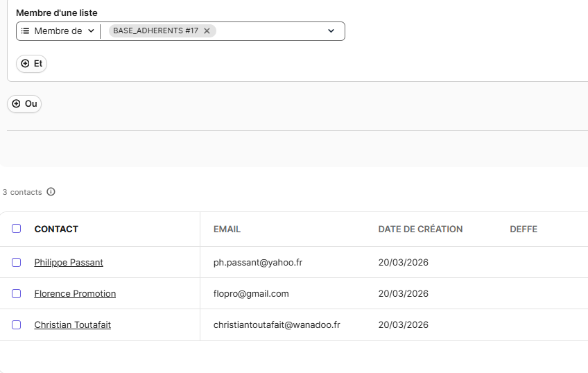Click the list selection input field
The width and height of the screenshot is (588, 373).
click(270, 31)
